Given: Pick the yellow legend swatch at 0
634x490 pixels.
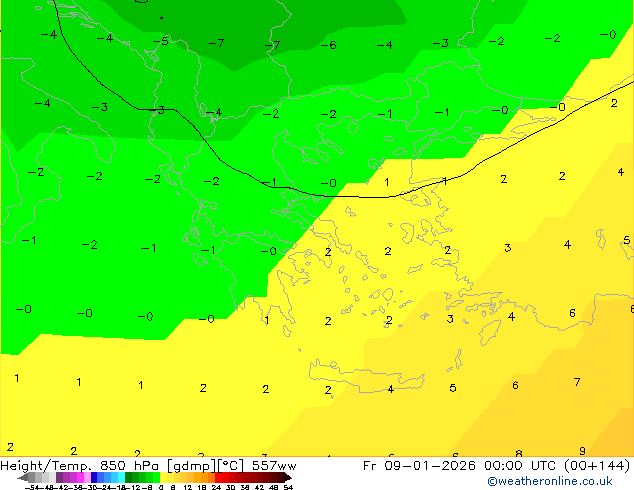Looking at the screenshot, I should coord(164,478).
